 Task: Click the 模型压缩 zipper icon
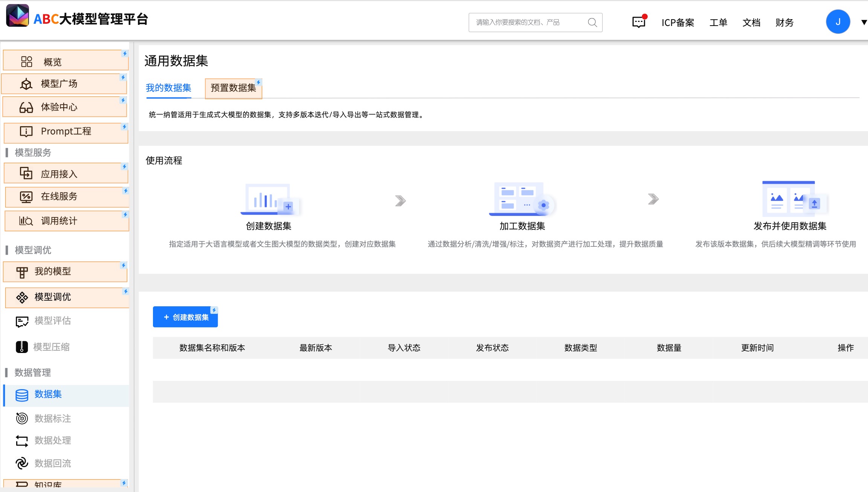pyautogui.click(x=22, y=347)
